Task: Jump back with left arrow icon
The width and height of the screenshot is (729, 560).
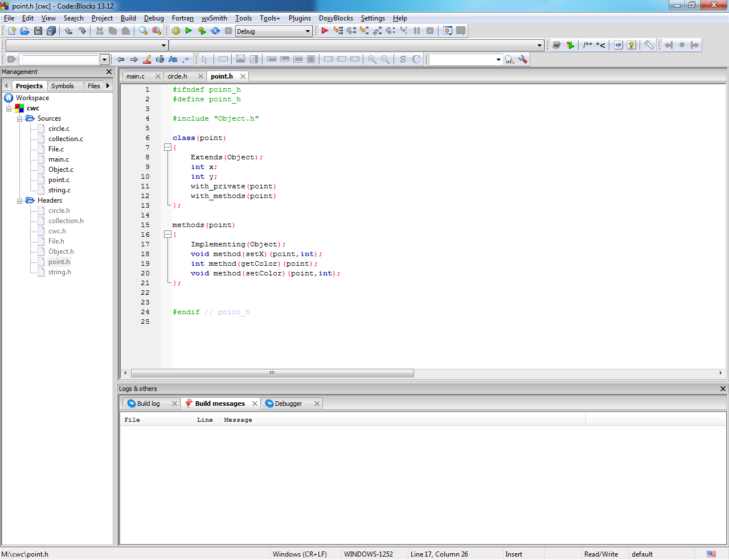Action: [120, 59]
